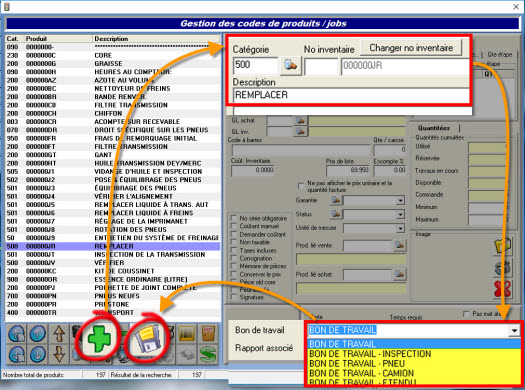Click the Produit column header

58,39
